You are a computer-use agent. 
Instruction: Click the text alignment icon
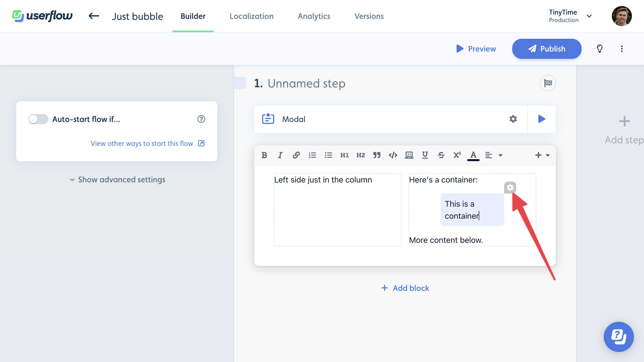[489, 155]
